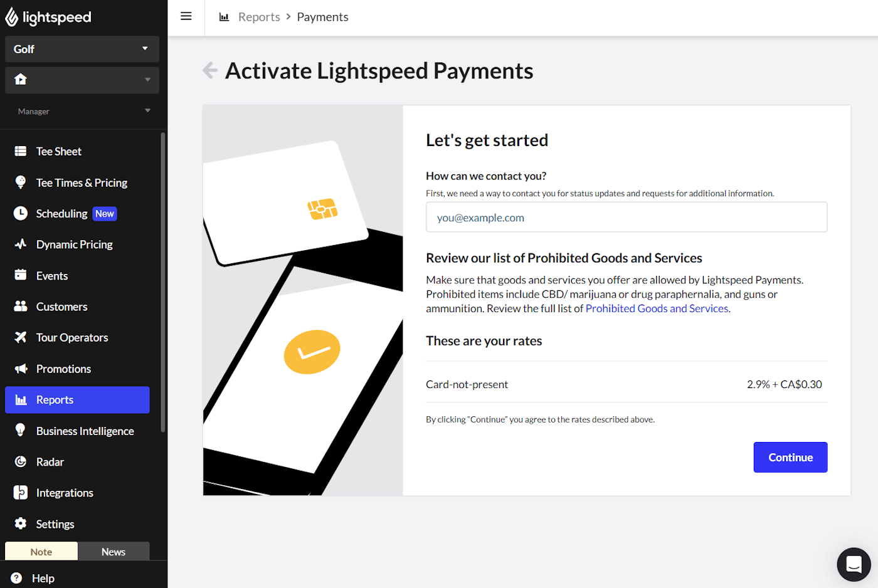
Task: Navigate to Events
Action: (x=77, y=275)
